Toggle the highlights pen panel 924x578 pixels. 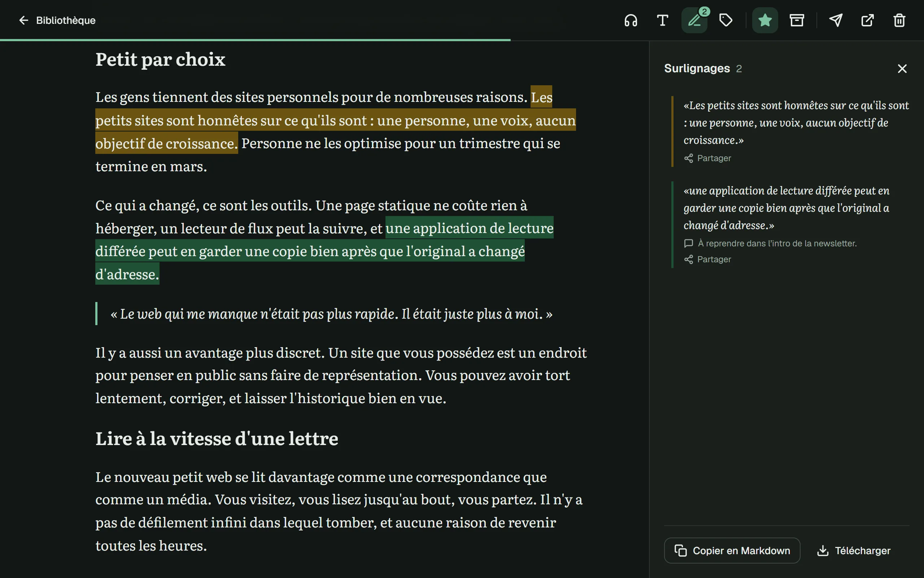click(x=694, y=20)
